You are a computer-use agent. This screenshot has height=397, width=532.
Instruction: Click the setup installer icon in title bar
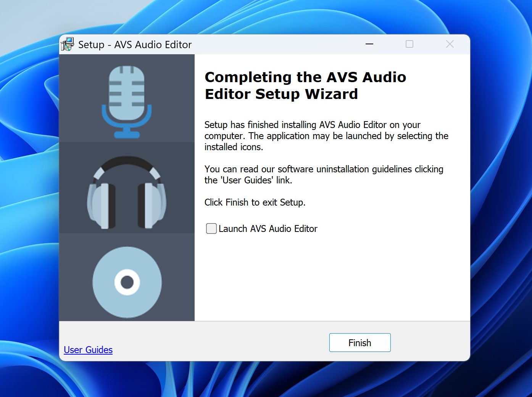68,44
